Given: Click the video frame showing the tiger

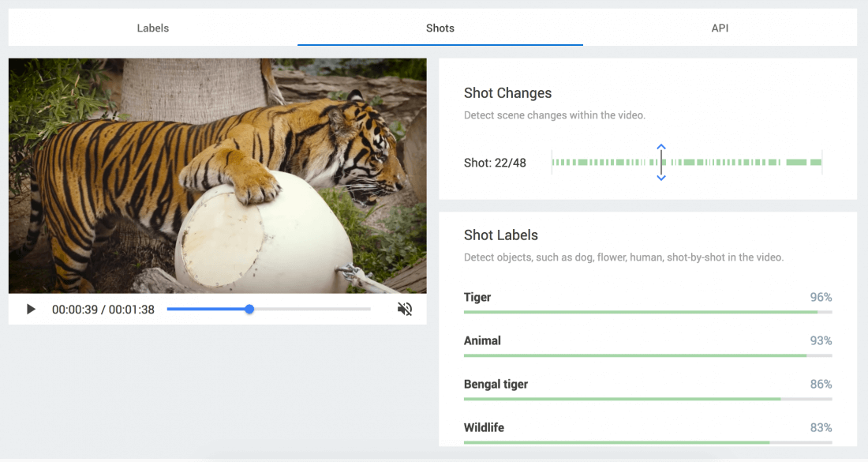Looking at the screenshot, I should click(217, 174).
